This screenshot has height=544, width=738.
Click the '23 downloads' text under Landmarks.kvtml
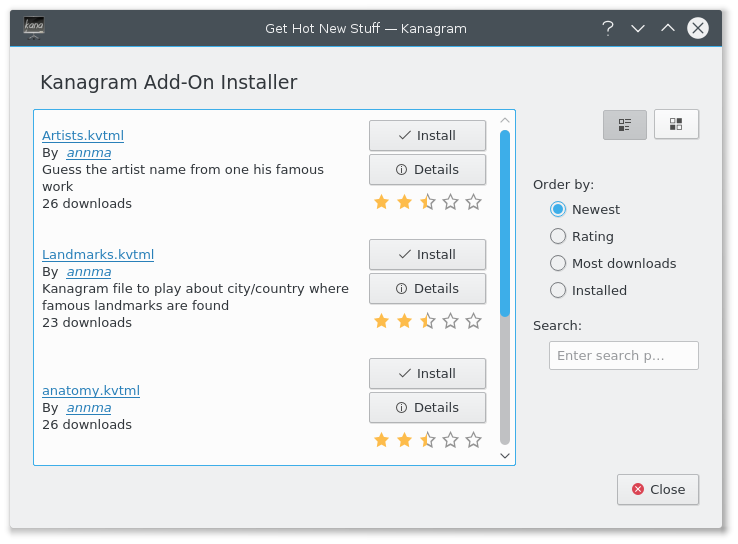coord(87,323)
